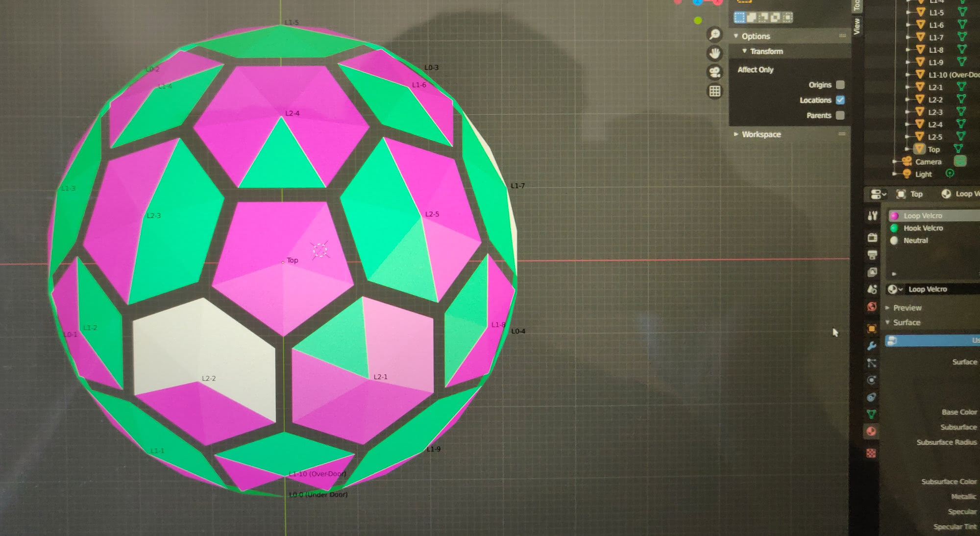Collapse the Options panel
980x536 pixels.
[x=736, y=36]
